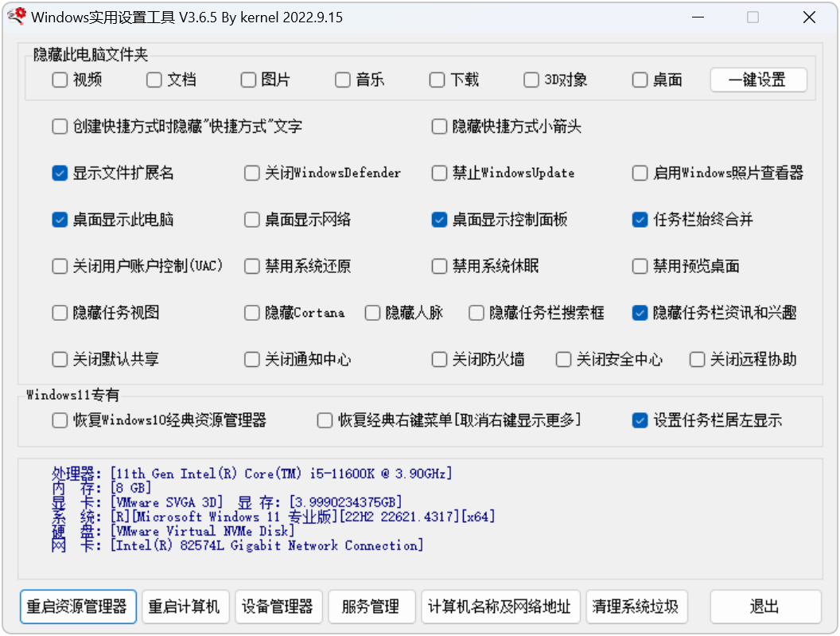Enable hiding the 视频 folder
840x636 pixels.
(x=60, y=80)
